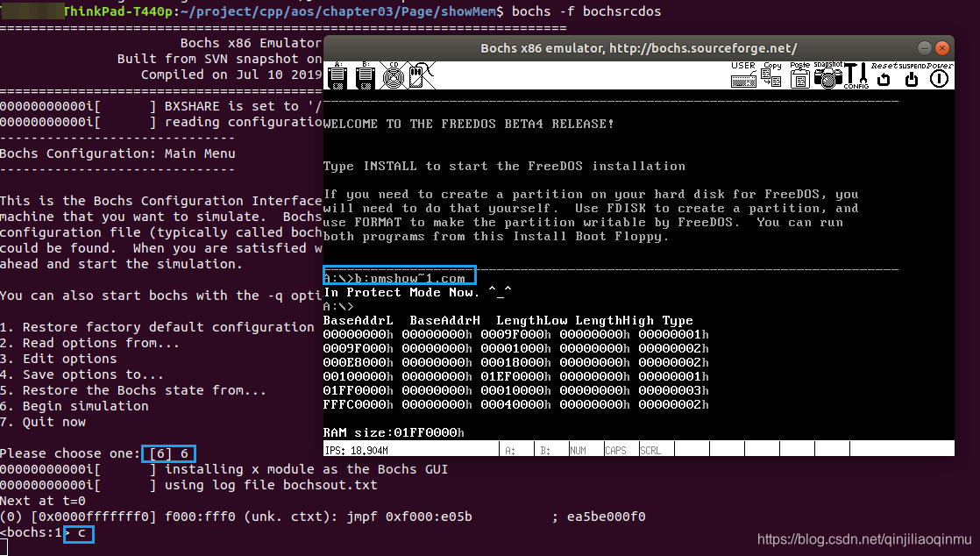Viewport: 980px width, 556px height.
Task: Click 'using log file bochsout.txt' line
Action: coord(271,485)
